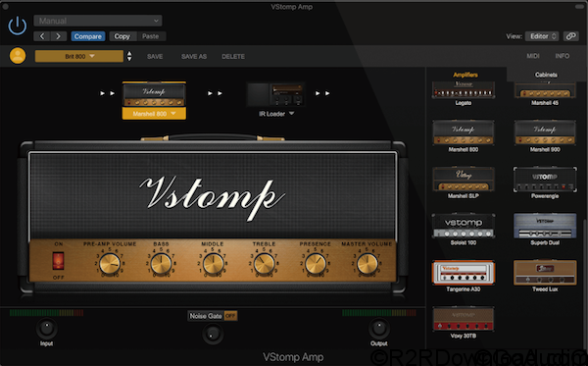Click the Compare button
This screenshot has width=588, height=366.
(88, 36)
